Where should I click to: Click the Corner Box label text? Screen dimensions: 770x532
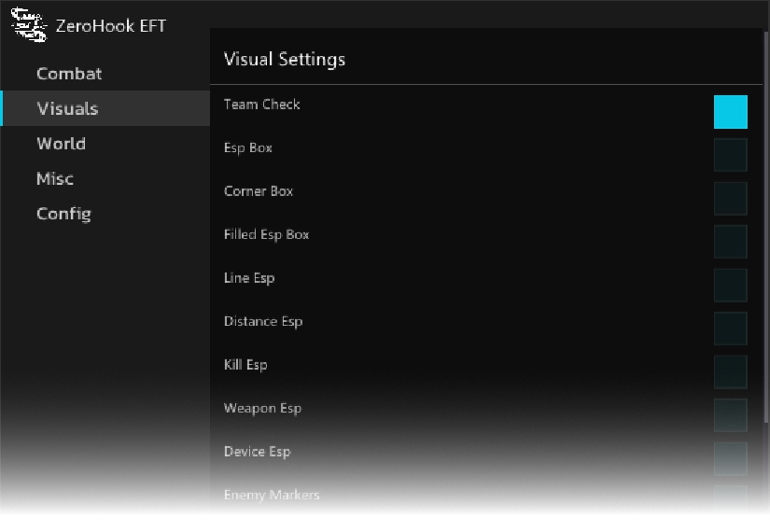click(x=259, y=191)
